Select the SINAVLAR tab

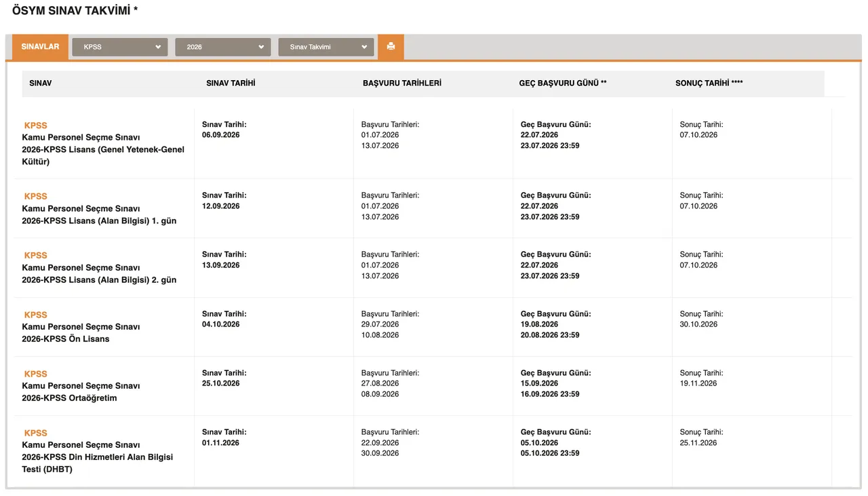pyautogui.click(x=40, y=47)
